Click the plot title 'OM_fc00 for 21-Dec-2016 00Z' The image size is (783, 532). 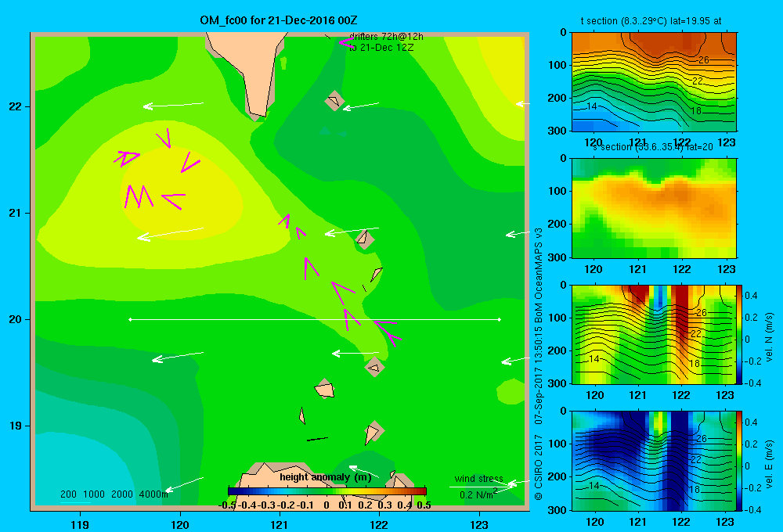click(279, 20)
